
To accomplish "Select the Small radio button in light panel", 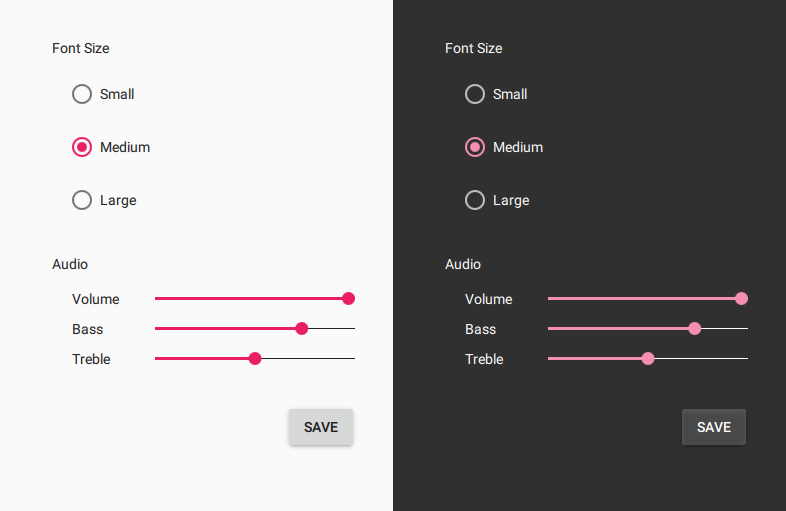I will point(82,94).
